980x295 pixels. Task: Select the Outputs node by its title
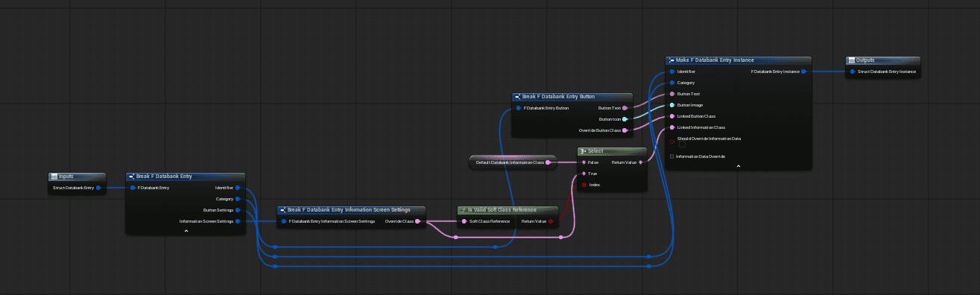[883, 60]
